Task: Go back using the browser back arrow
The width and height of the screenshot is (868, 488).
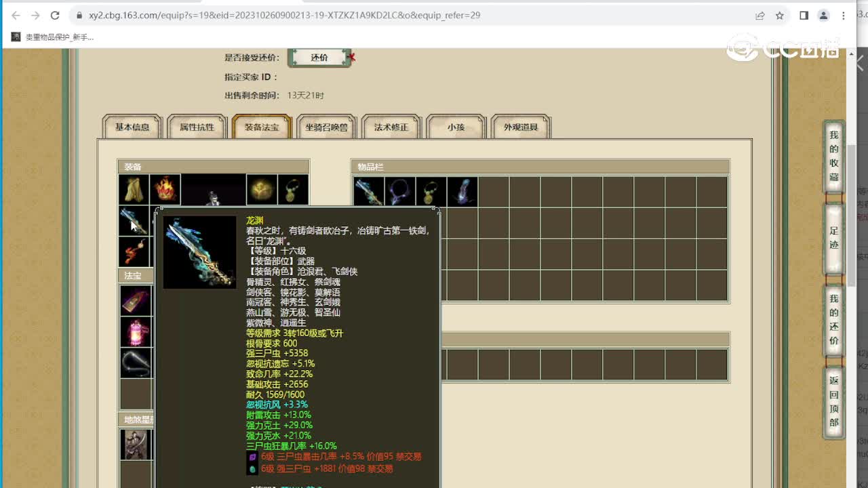Action: (x=16, y=15)
